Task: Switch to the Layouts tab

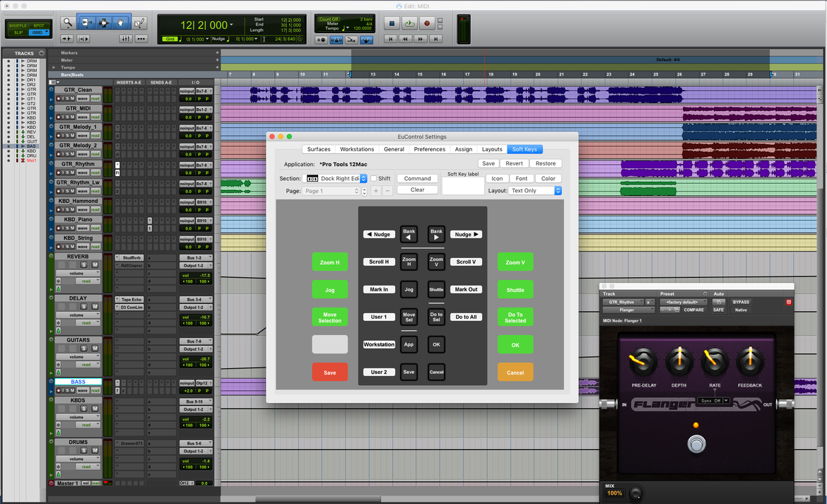Action: click(x=492, y=149)
